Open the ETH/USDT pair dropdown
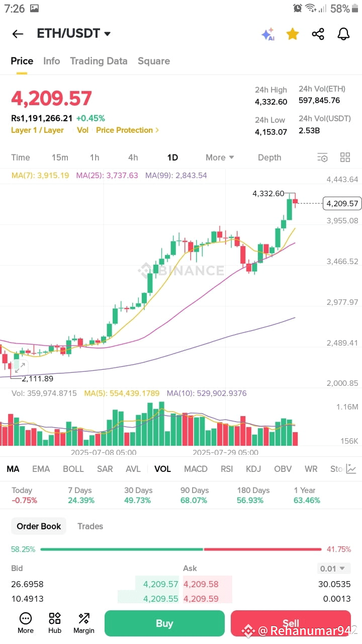Screen dimensions: 362x644 coord(74,34)
